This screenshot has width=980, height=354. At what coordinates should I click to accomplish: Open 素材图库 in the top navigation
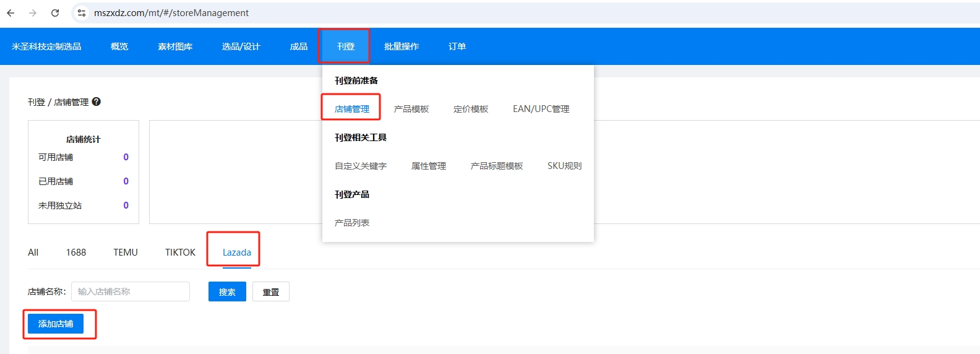[175, 46]
